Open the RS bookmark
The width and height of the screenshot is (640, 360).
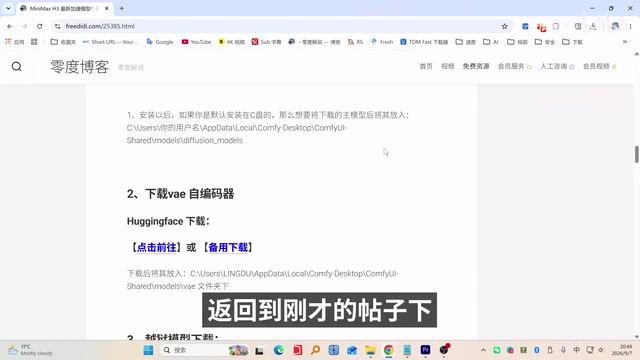coord(355,42)
